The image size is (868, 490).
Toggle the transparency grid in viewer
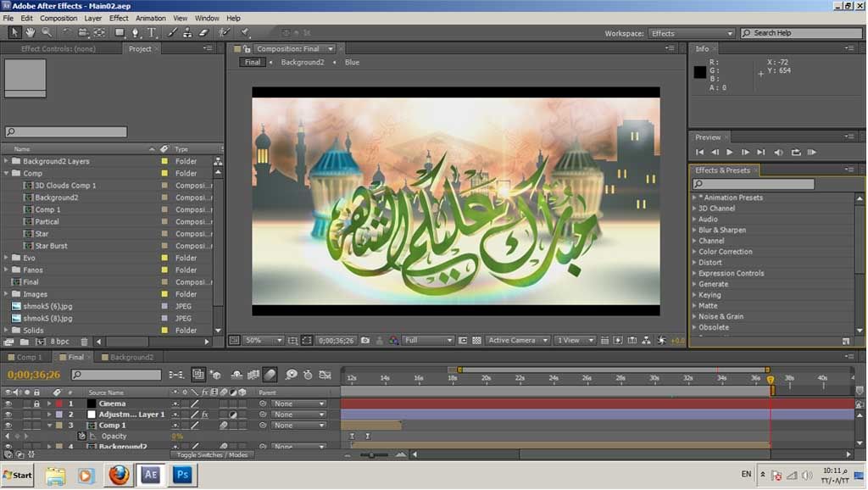pyautogui.click(x=476, y=341)
